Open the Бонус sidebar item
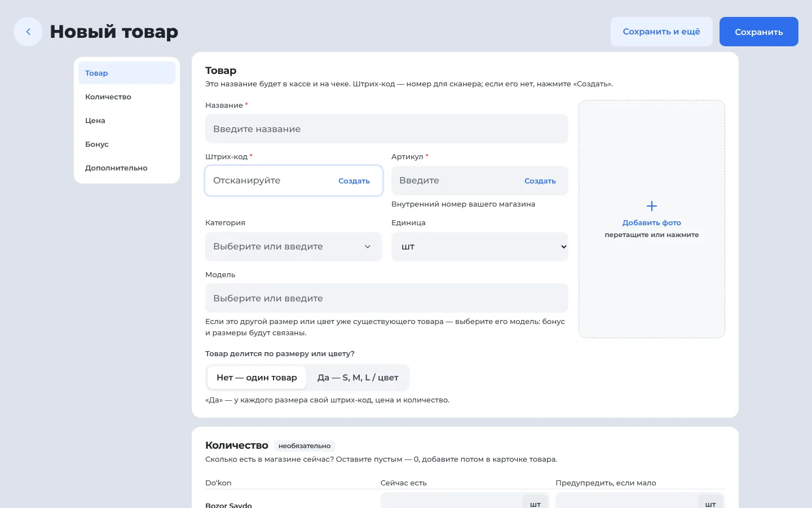Viewport: 812px width, 508px height. click(x=127, y=144)
